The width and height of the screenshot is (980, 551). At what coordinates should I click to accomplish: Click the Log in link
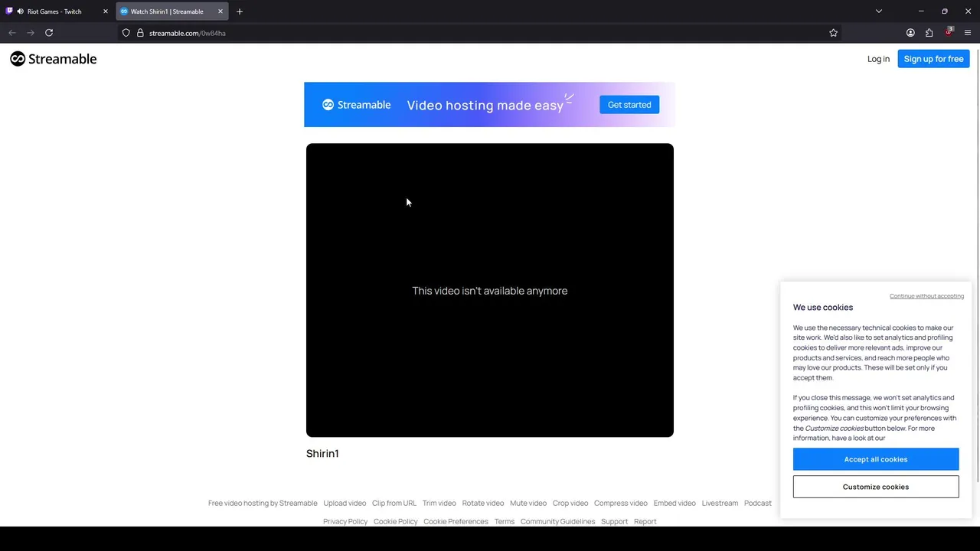[878, 59]
